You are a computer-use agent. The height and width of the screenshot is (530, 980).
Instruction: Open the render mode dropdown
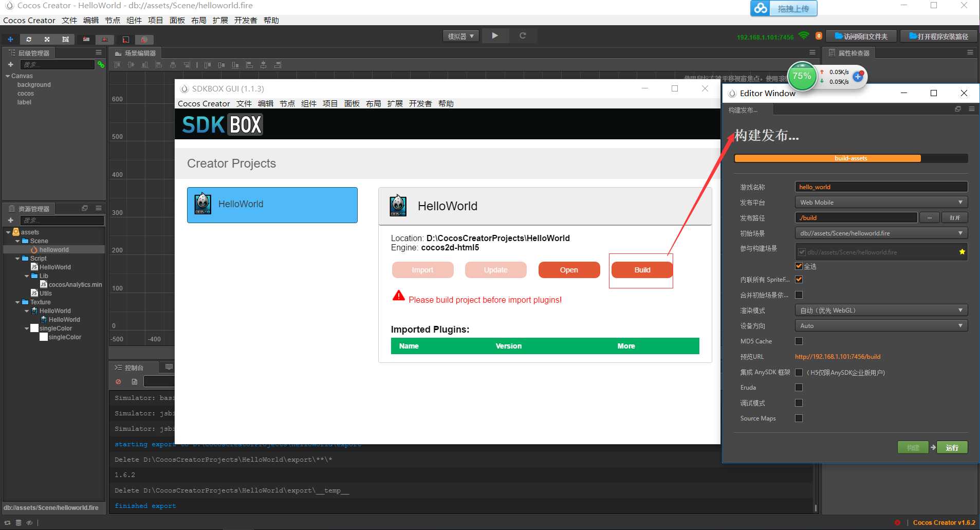coord(881,310)
